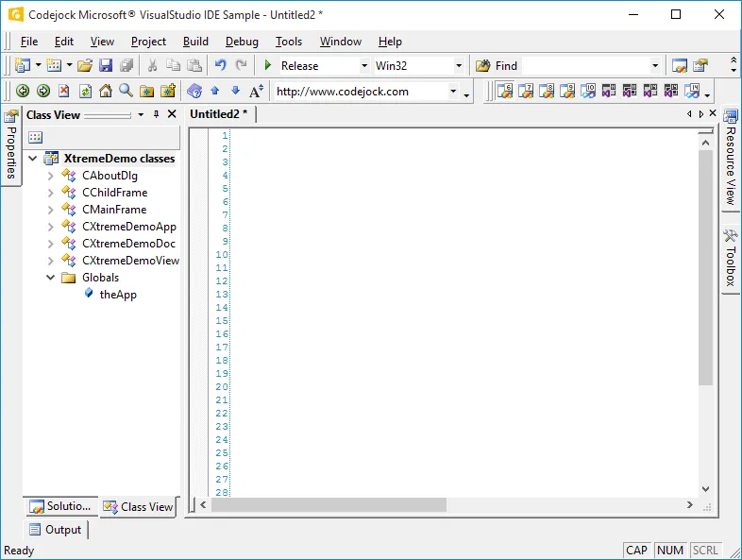742x560 pixels.
Task: Collapse the Globals folder node
Action: (x=51, y=278)
